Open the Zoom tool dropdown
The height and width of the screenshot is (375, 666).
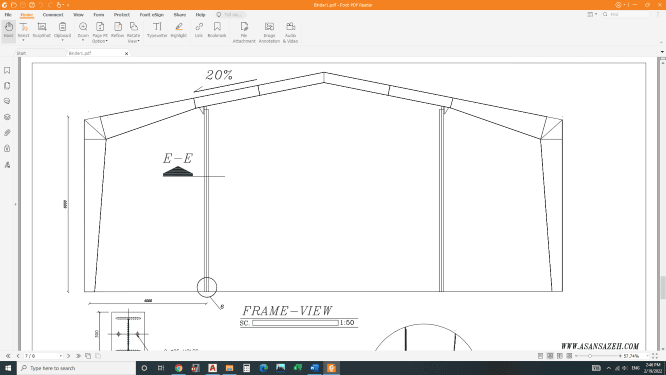pyautogui.click(x=83, y=31)
